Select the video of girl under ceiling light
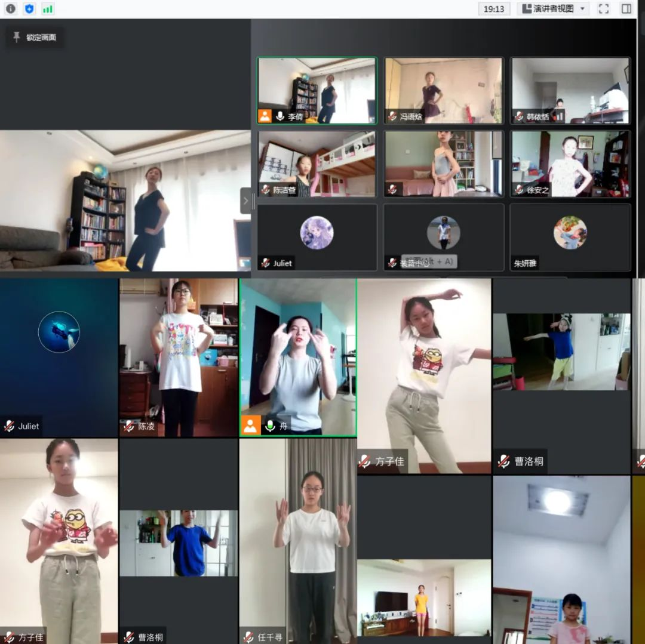 coord(561,560)
